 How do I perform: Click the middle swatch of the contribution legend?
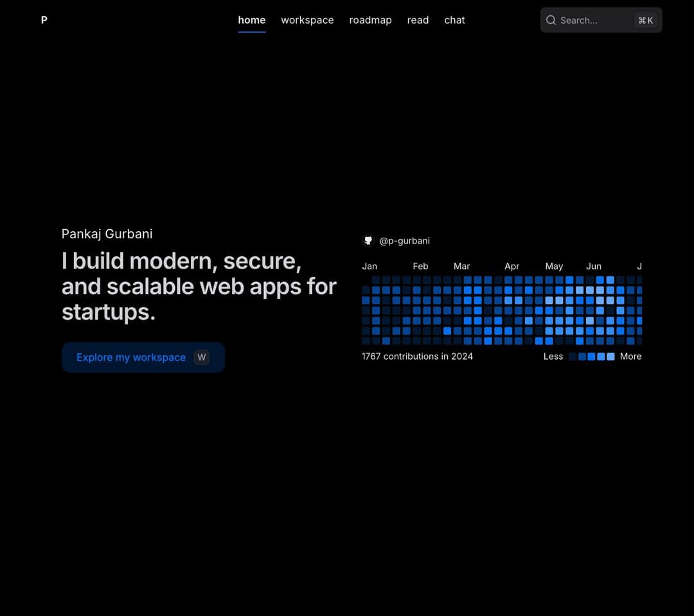tap(591, 356)
